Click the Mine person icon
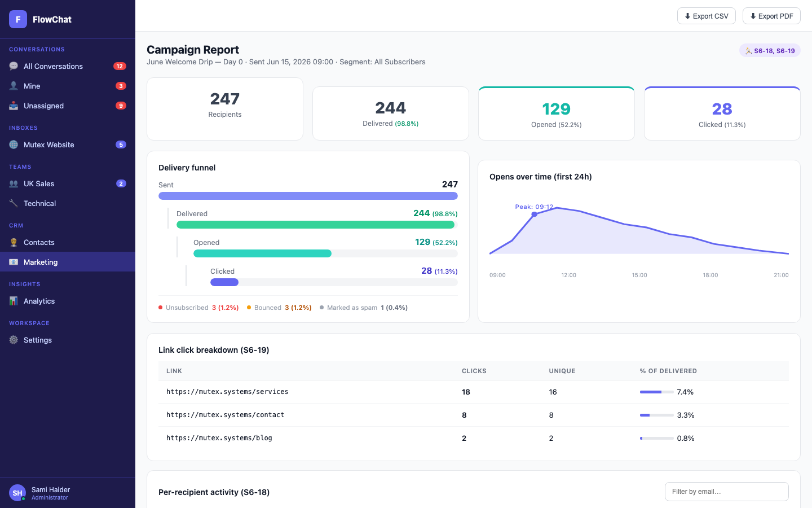The height and width of the screenshot is (508, 812). pos(14,86)
